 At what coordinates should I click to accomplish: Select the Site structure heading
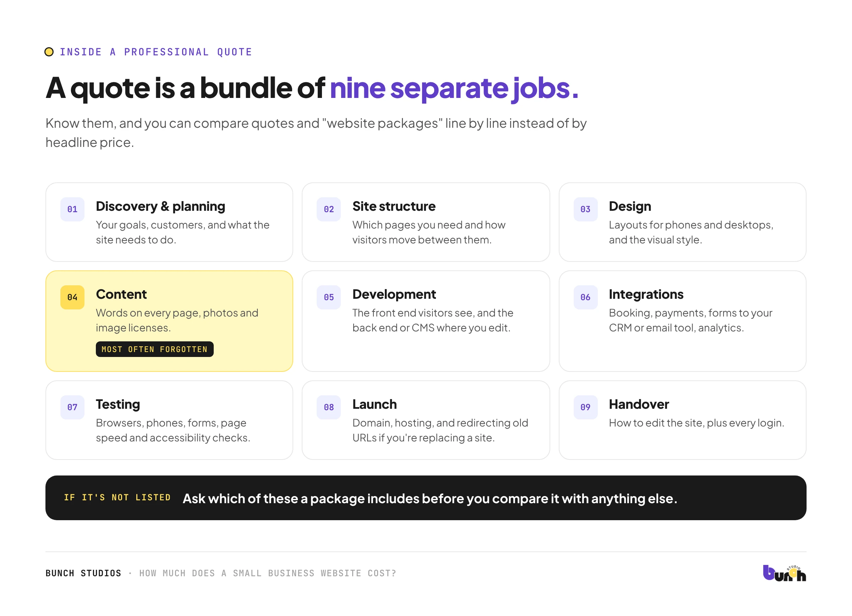(394, 207)
